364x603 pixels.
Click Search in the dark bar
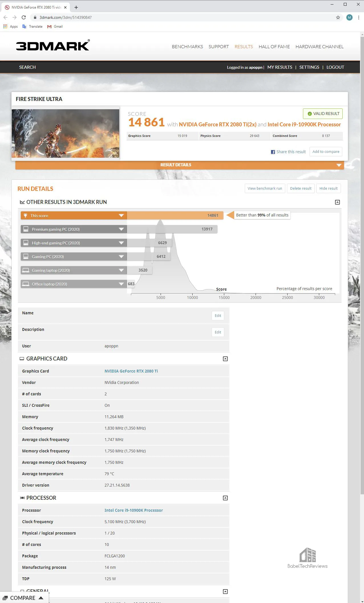(x=27, y=67)
